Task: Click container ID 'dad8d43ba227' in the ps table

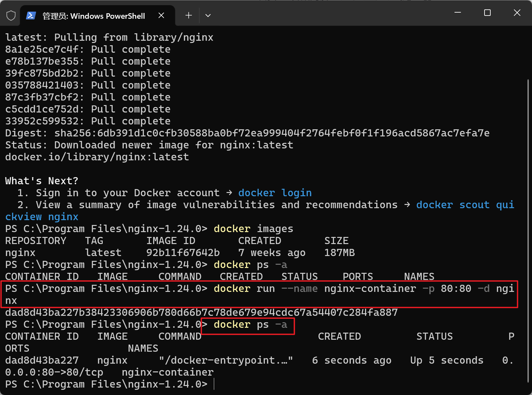Action: tap(42, 360)
